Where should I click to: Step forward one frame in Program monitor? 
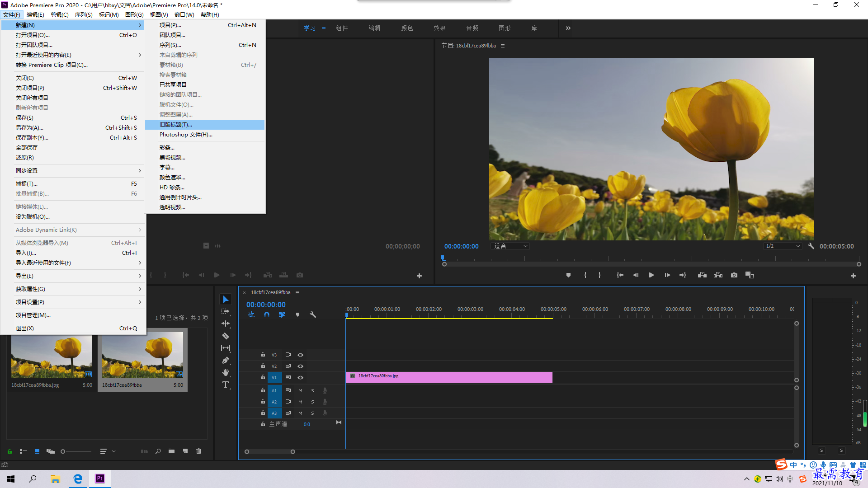(667, 275)
